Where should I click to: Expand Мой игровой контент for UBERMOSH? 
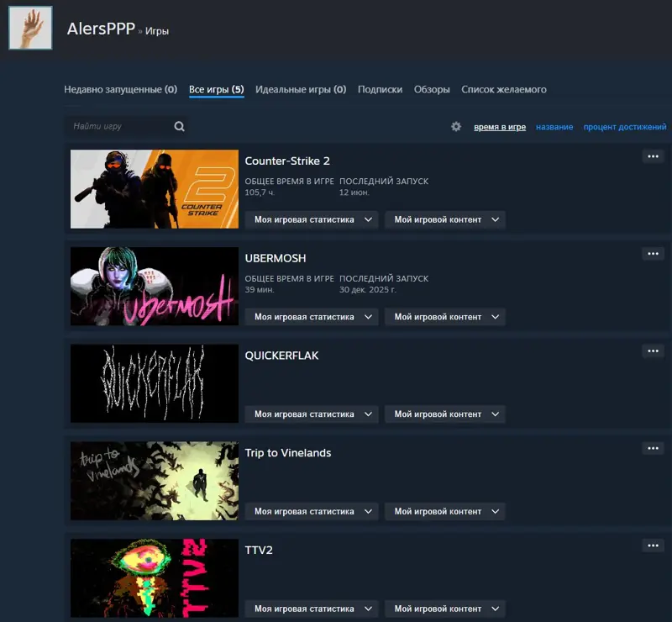(445, 317)
